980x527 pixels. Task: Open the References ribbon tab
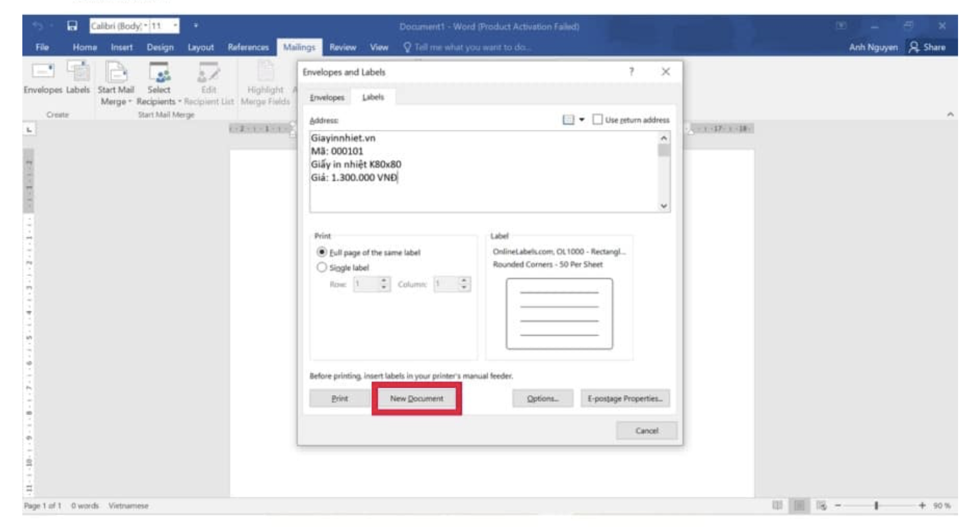(x=248, y=47)
